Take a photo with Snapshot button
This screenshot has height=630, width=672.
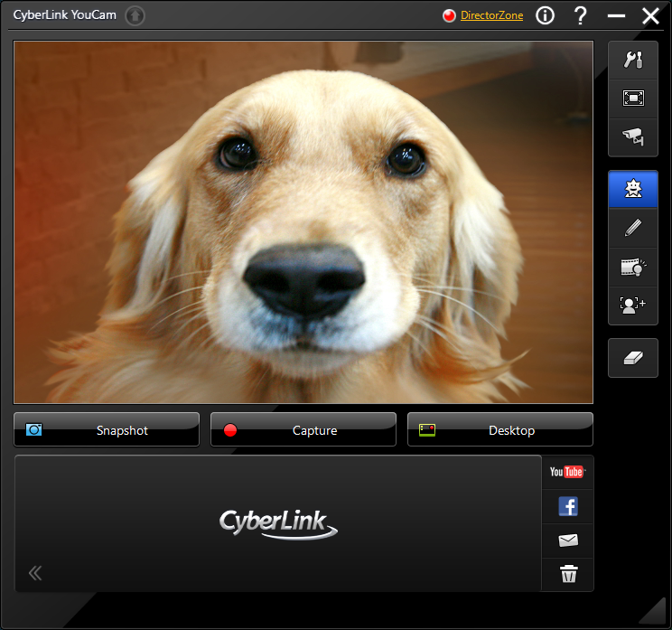point(107,430)
